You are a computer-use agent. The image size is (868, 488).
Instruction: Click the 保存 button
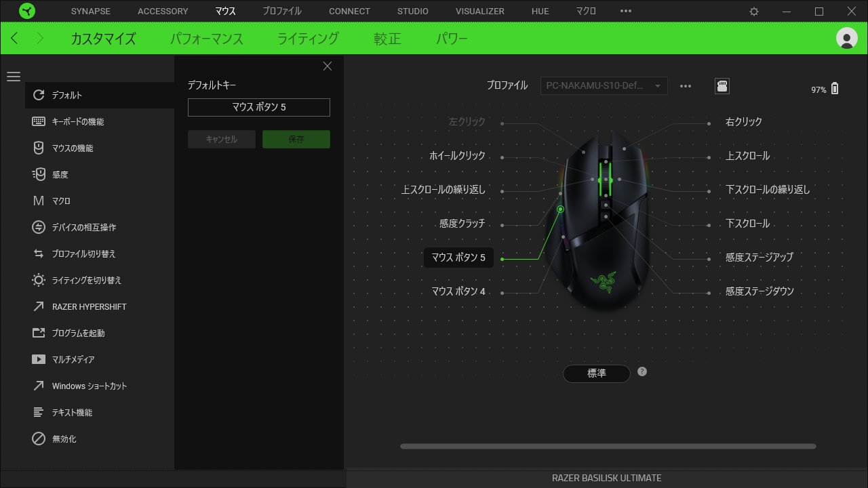(x=296, y=139)
